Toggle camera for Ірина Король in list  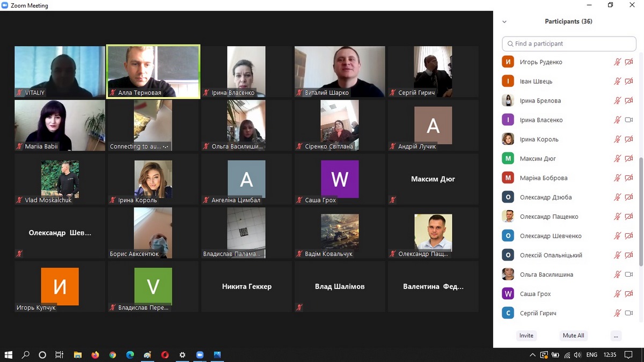[629, 139]
